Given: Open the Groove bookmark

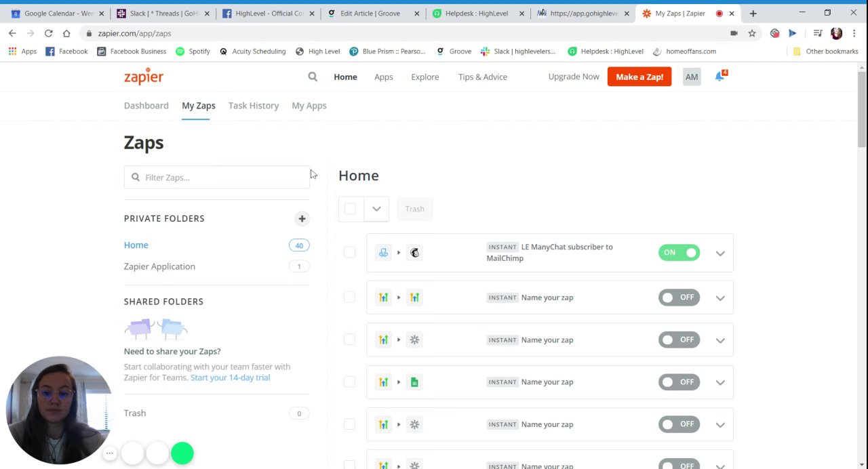Looking at the screenshot, I should 453,51.
